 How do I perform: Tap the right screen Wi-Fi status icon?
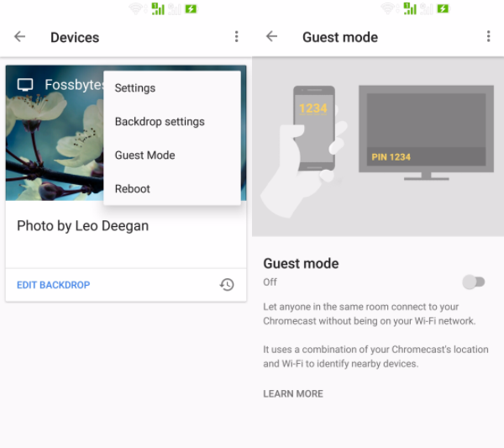[388, 8]
